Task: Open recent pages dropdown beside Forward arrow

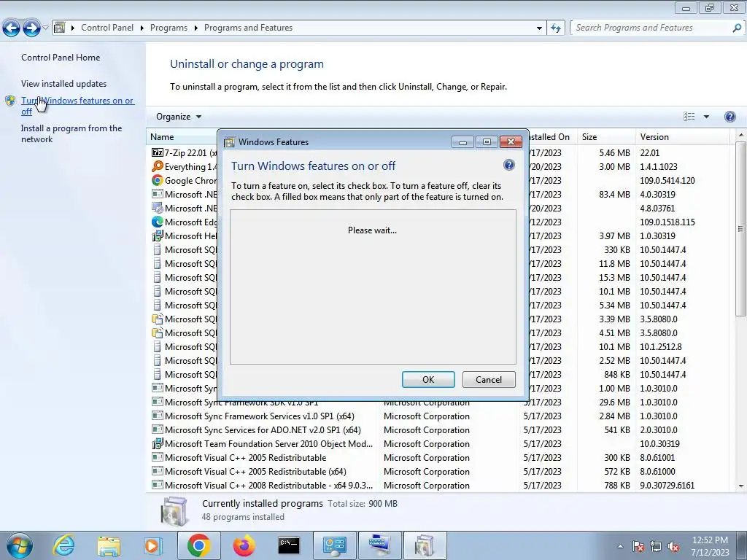Action: [45, 28]
